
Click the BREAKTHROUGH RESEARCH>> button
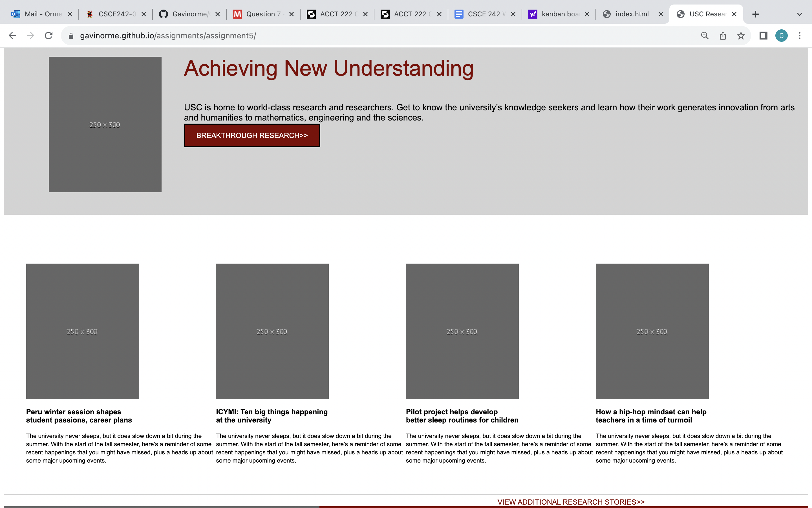click(x=252, y=135)
